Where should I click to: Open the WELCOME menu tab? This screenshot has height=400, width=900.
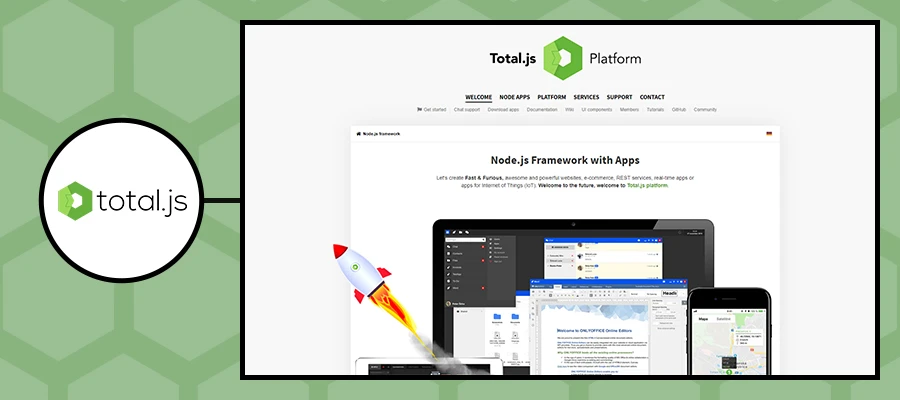pos(479,97)
